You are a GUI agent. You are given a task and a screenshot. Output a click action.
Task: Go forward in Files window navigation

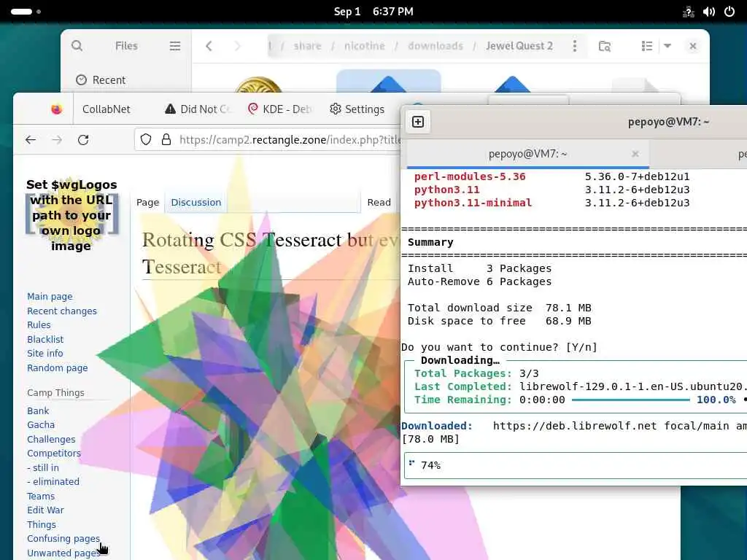point(237,46)
